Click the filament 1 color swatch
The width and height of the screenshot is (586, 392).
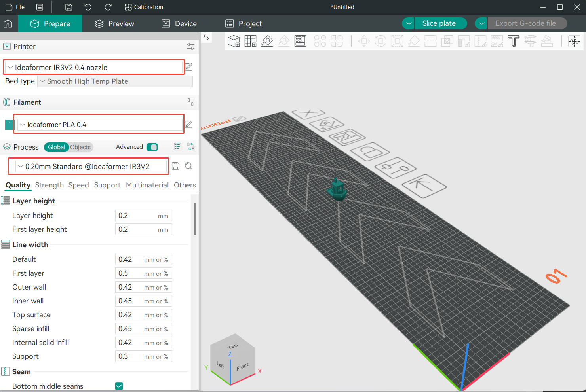(x=9, y=125)
